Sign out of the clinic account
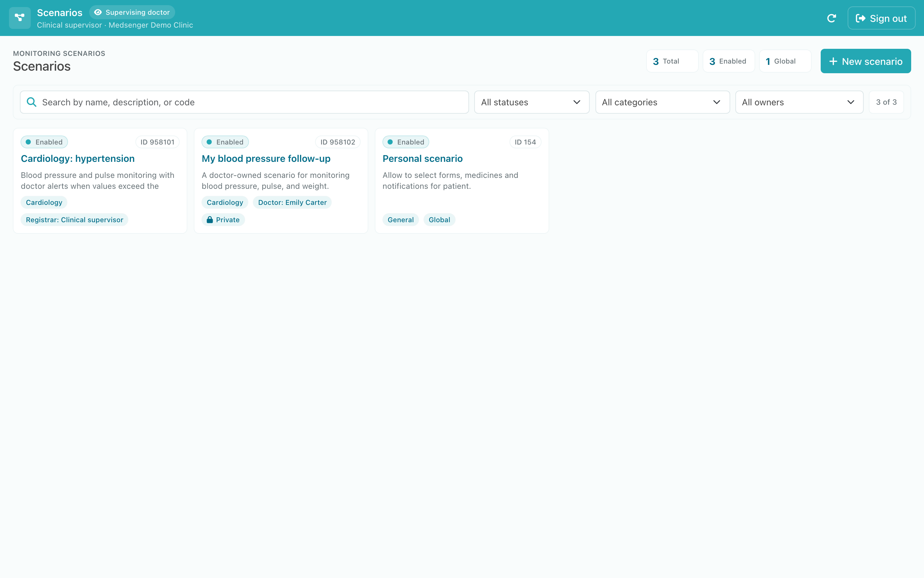This screenshot has height=578, width=924. (x=881, y=18)
